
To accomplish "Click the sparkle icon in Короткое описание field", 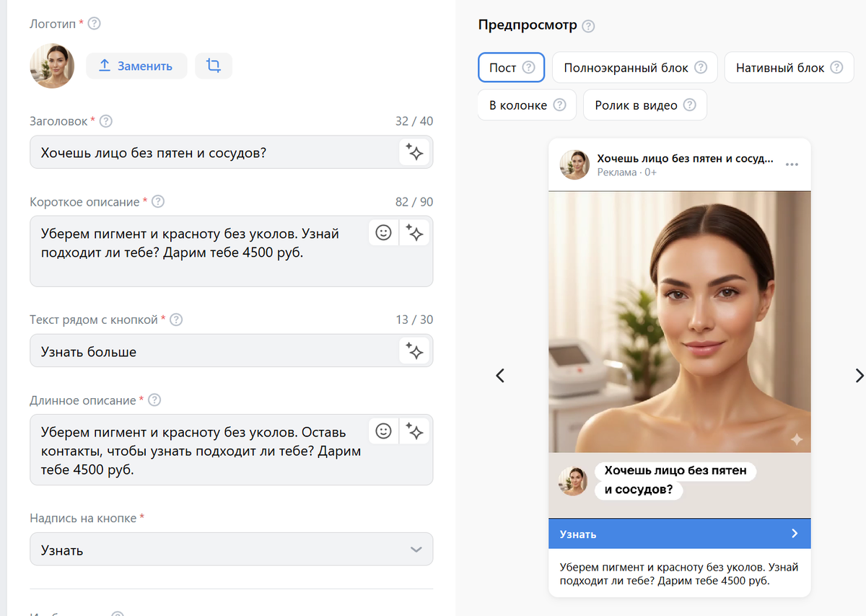I will pyautogui.click(x=414, y=232).
